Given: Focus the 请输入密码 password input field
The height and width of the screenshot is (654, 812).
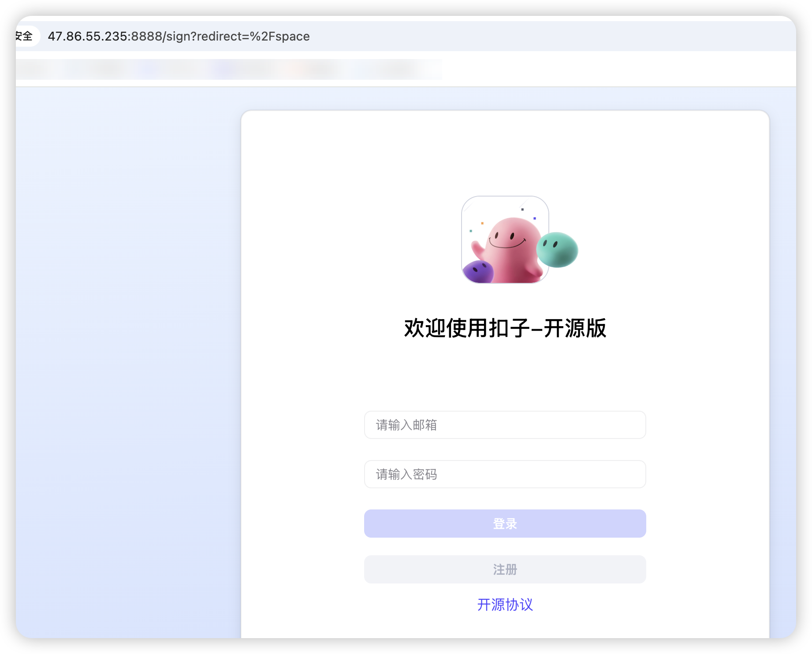Looking at the screenshot, I should click(505, 474).
